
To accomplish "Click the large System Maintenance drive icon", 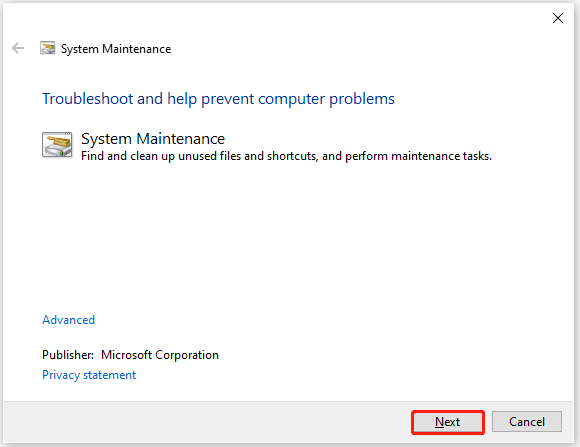I will 57,144.
